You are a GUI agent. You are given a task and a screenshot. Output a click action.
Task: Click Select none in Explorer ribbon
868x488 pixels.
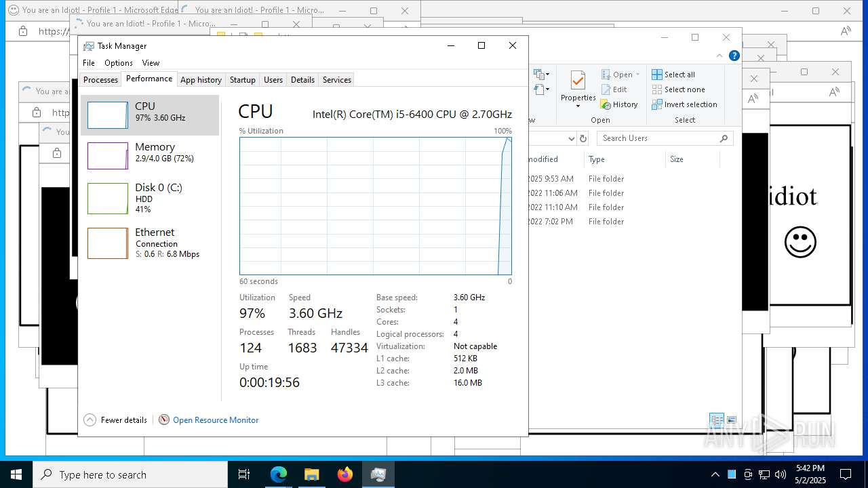click(678, 89)
